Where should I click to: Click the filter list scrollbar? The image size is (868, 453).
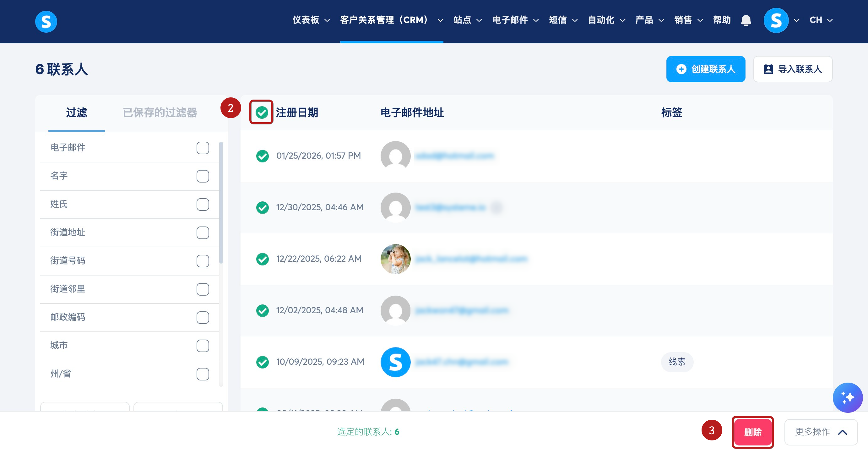tap(221, 202)
